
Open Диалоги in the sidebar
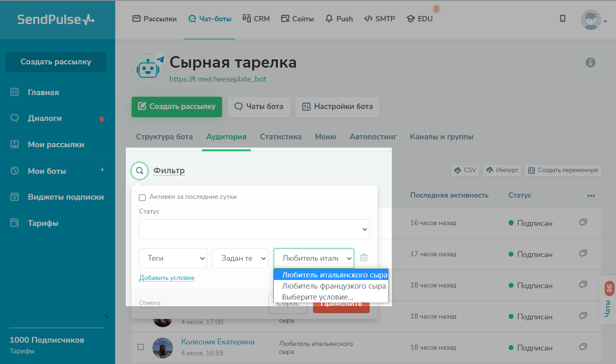pos(45,118)
